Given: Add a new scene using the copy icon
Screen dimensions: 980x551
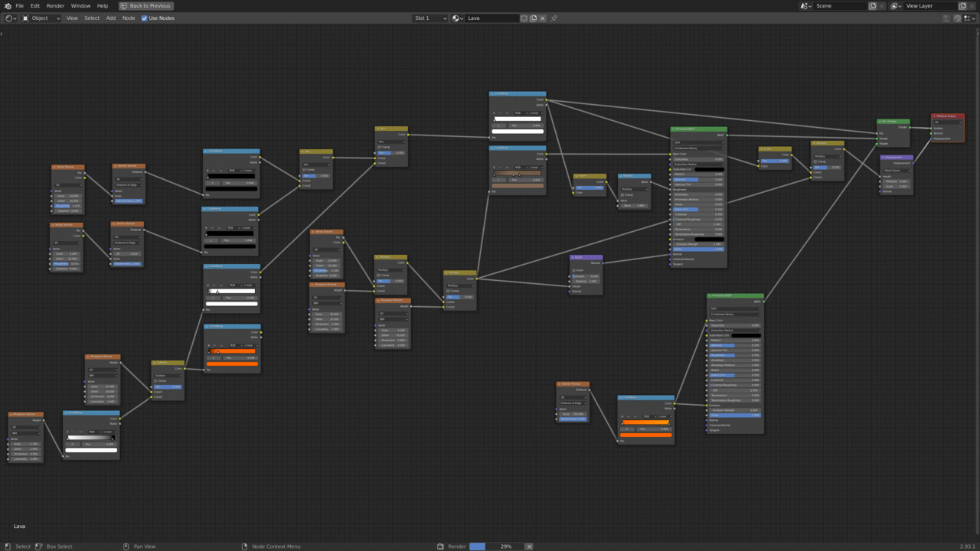Looking at the screenshot, I should tap(872, 5).
